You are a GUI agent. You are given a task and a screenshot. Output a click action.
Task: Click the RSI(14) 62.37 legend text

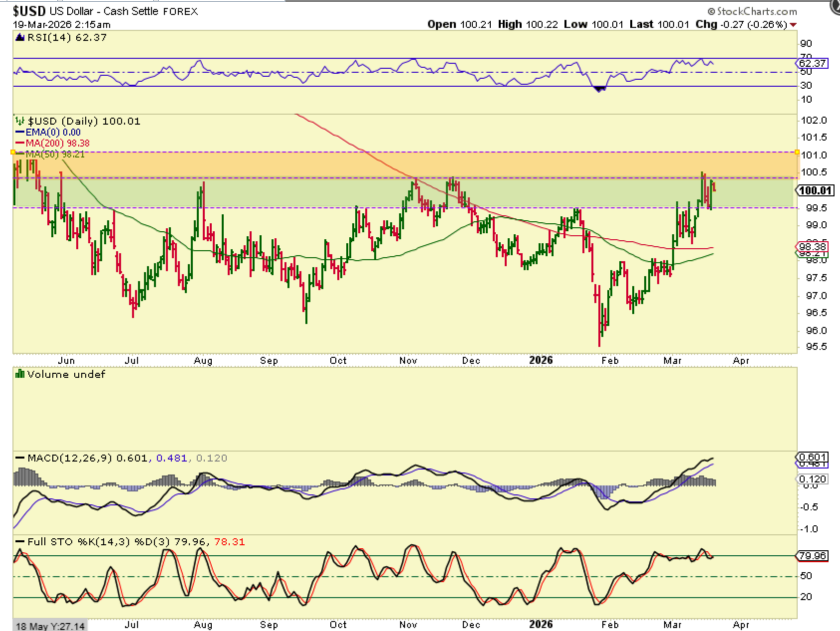click(x=67, y=37)
